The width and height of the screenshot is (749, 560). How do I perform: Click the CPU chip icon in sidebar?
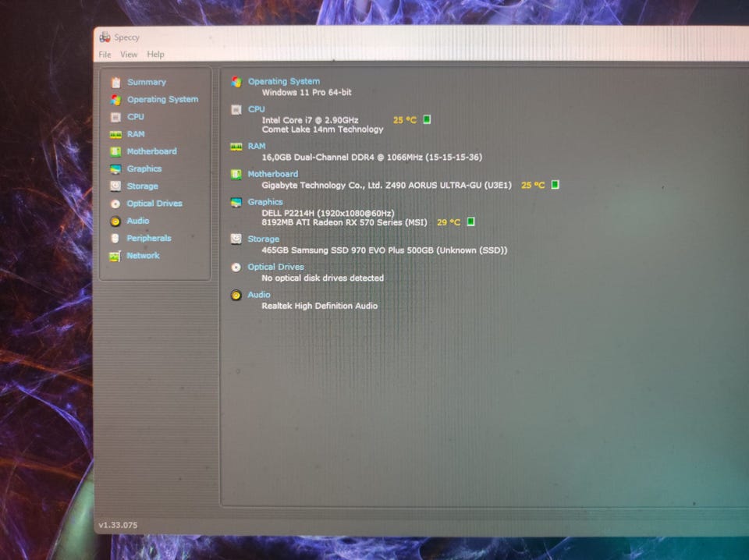coord(115,117)
